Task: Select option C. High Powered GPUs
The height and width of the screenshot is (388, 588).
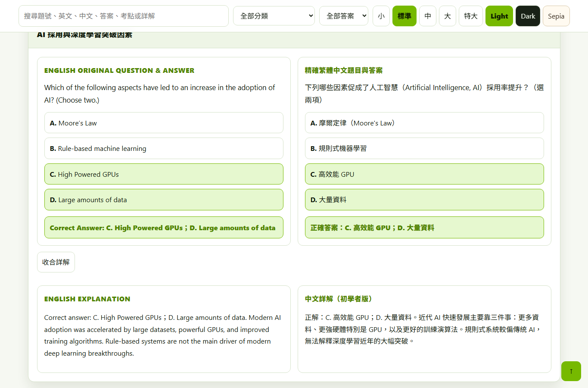Action: pyautogui.click(x=164, y=174)
